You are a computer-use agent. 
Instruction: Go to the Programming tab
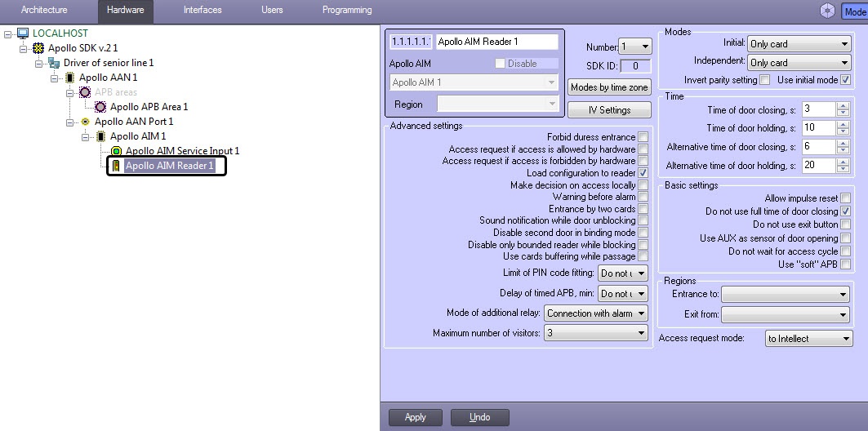point(347,10)
